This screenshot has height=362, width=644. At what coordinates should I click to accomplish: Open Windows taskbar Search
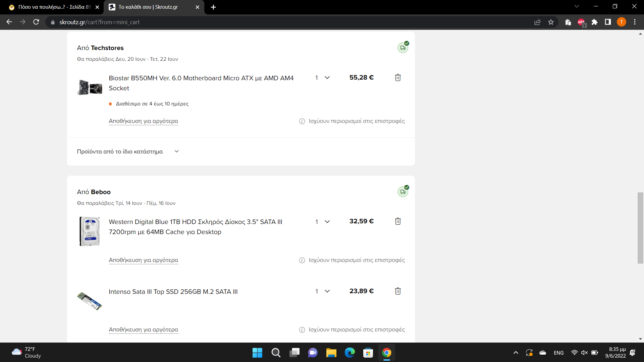[x=276, y=353]
